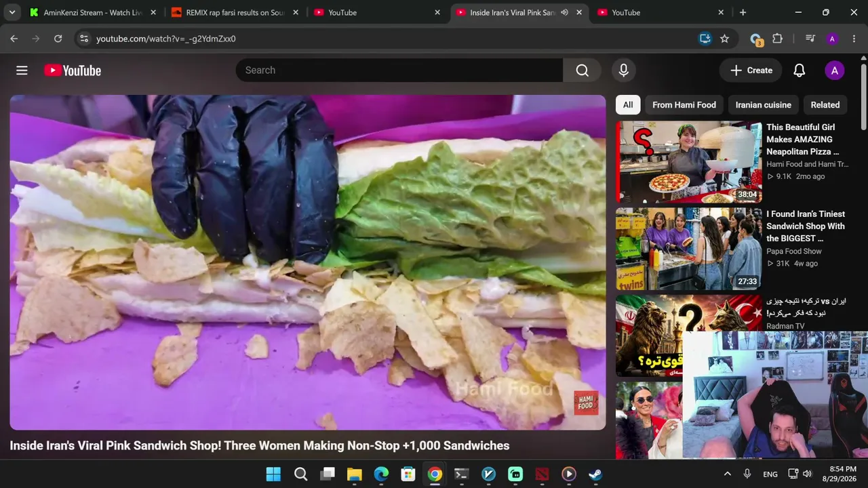Click the install app icon in the address bar
Image resolution: width=868 pixels, height=488 pixels.
coord(705,39)
